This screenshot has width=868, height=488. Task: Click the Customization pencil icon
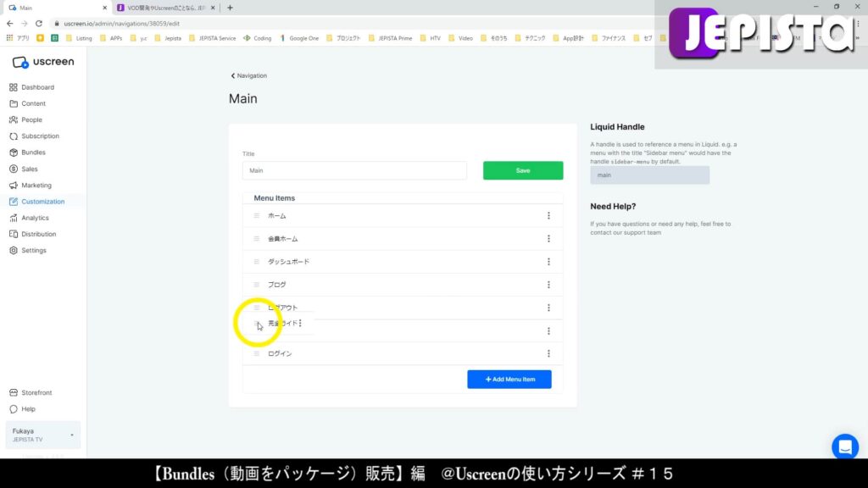[14, 202]
